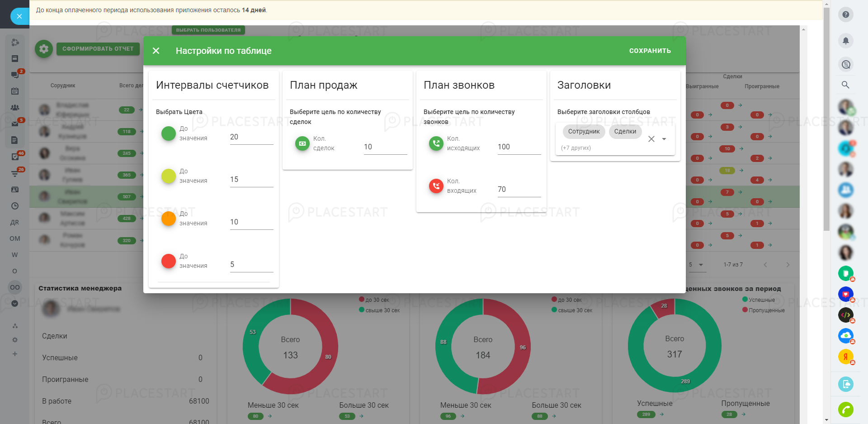
Task: Pick the green color swatch
Action: [169, 133]
